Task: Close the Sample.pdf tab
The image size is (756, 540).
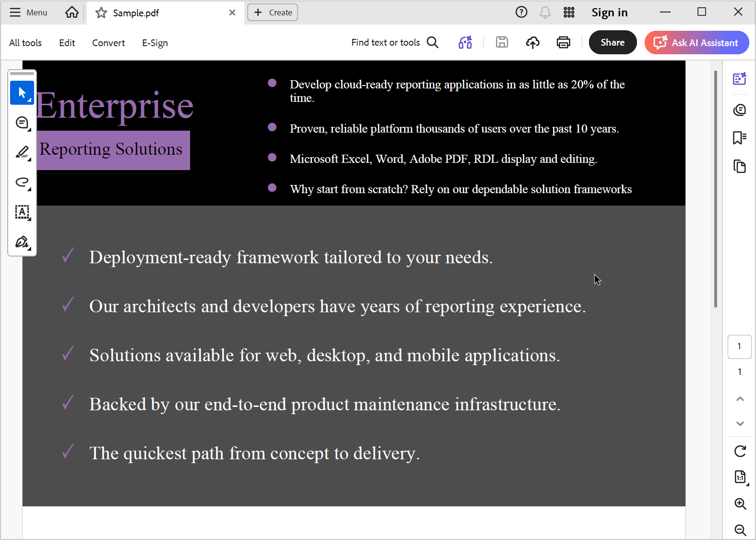Action: [232, 12]
